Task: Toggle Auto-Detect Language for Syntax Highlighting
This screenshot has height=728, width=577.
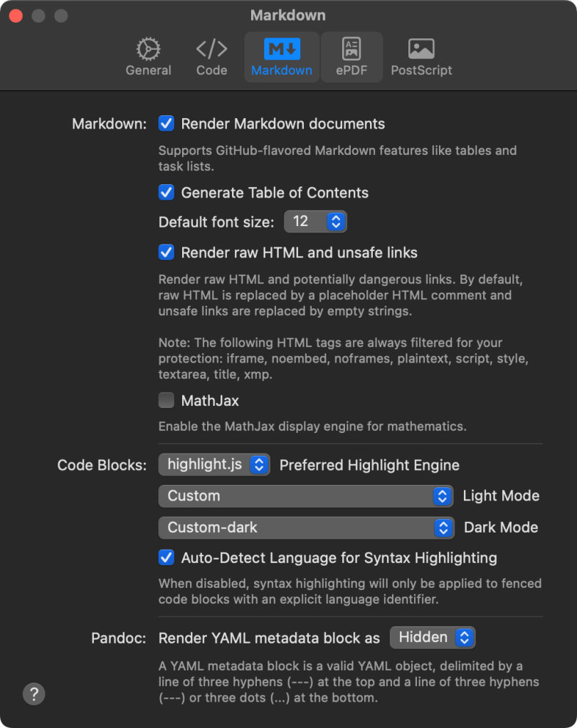Action: (166, 557)
